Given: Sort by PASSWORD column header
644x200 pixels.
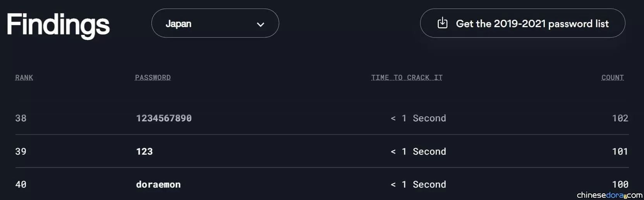Looking at the screenshot, I should pos(153,78).
